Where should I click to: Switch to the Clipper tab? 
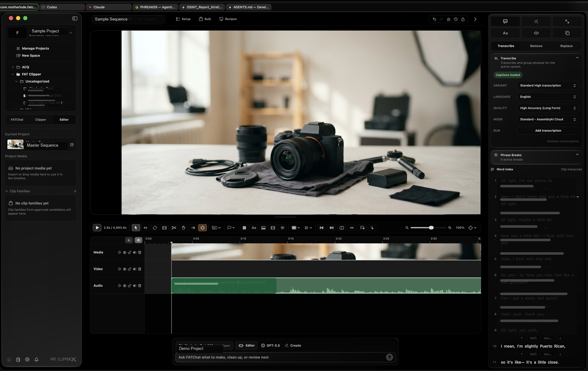point(41,120)
